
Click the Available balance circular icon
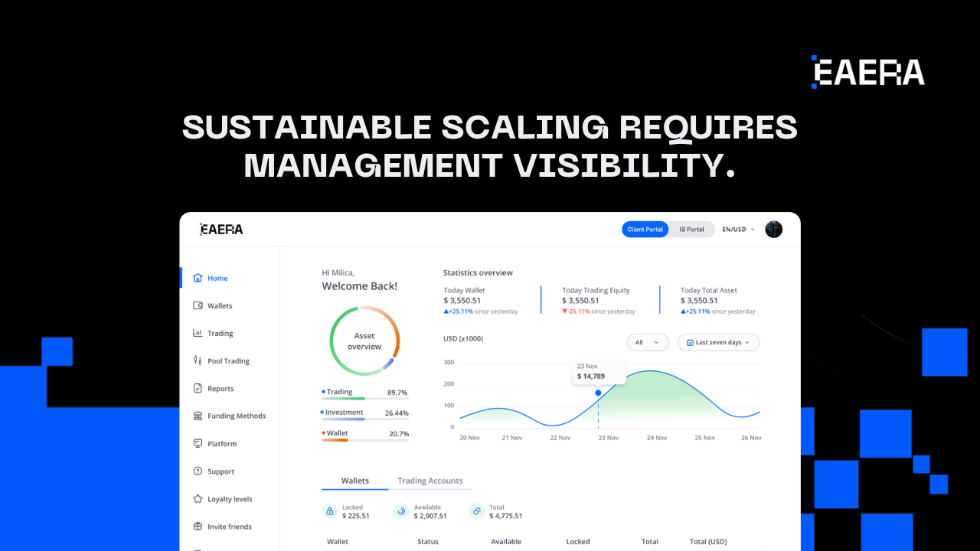point(401,511)
